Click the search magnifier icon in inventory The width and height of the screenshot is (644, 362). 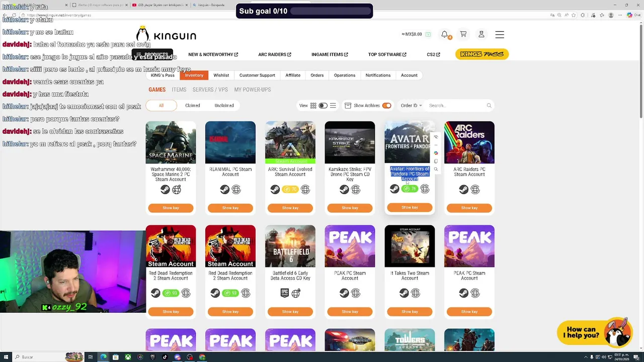(x=489, y=106)
